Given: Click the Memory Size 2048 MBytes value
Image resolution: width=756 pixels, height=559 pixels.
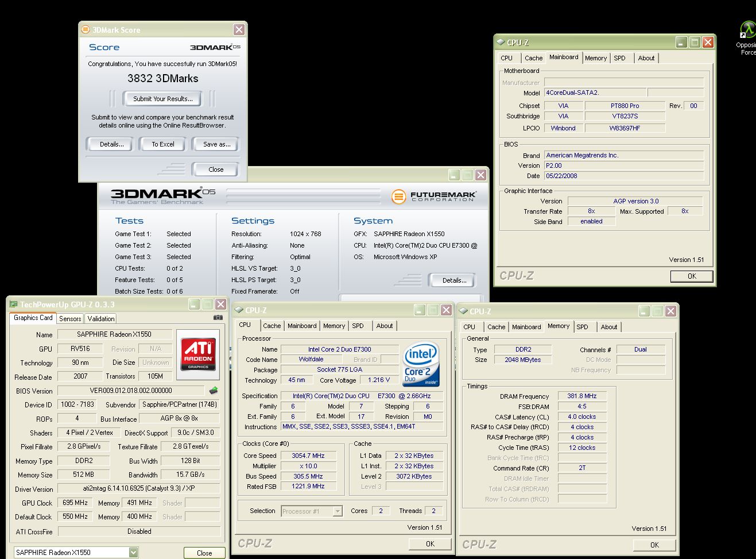Looking at the screenshot, I should tap(523, 360).
